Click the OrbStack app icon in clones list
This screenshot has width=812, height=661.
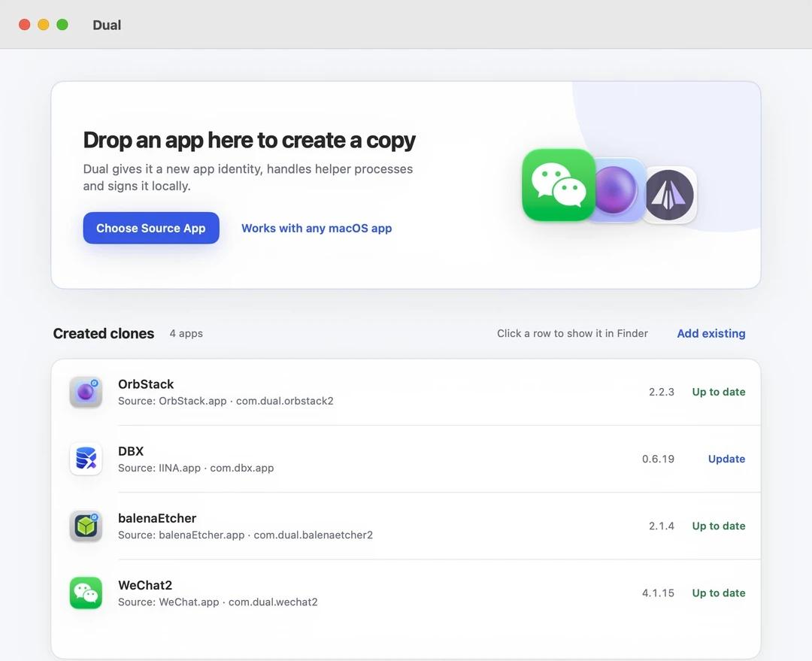click(86, 392)
